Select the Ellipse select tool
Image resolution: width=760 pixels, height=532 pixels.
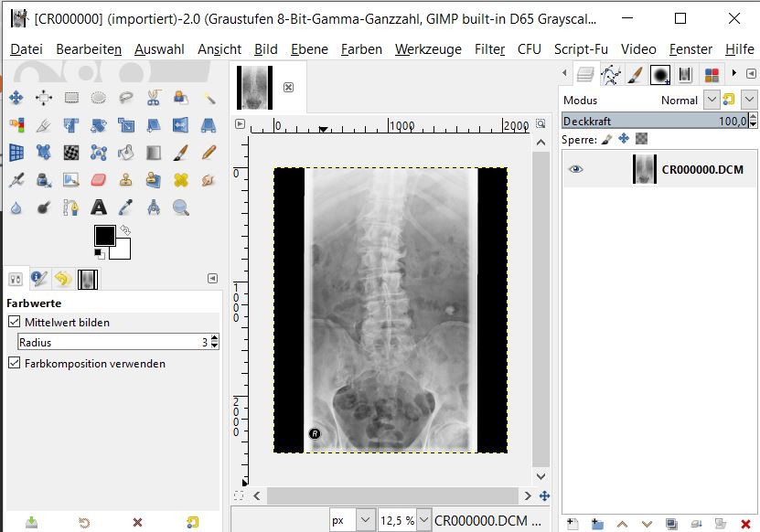[x=99, y=98]
